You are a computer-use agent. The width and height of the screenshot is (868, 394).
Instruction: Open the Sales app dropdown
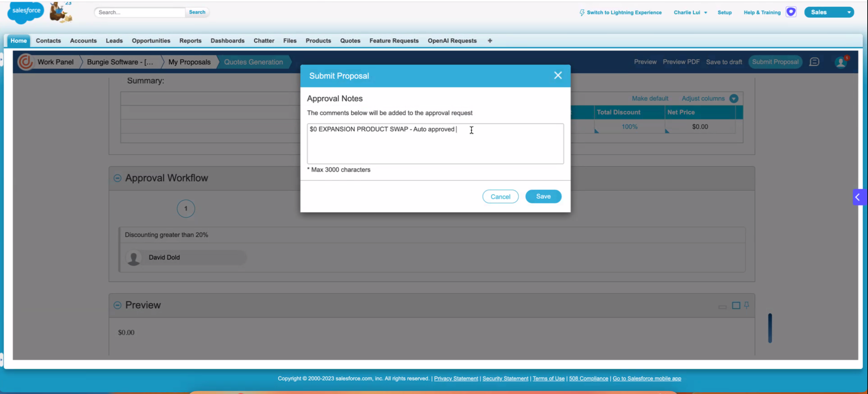(x=849, y=12)
